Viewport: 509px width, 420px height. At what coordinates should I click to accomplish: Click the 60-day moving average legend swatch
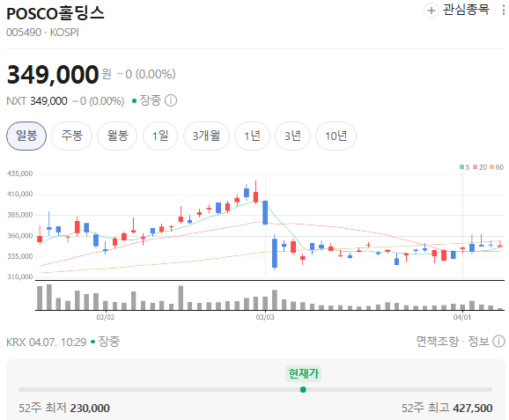[491, 167]
